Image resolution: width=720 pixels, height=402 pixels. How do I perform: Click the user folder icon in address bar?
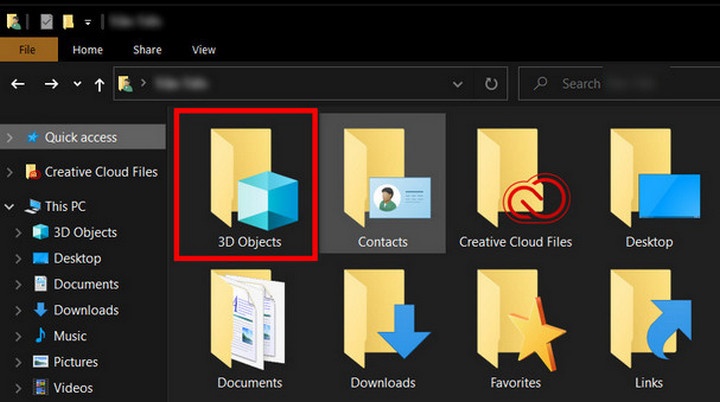125,84
